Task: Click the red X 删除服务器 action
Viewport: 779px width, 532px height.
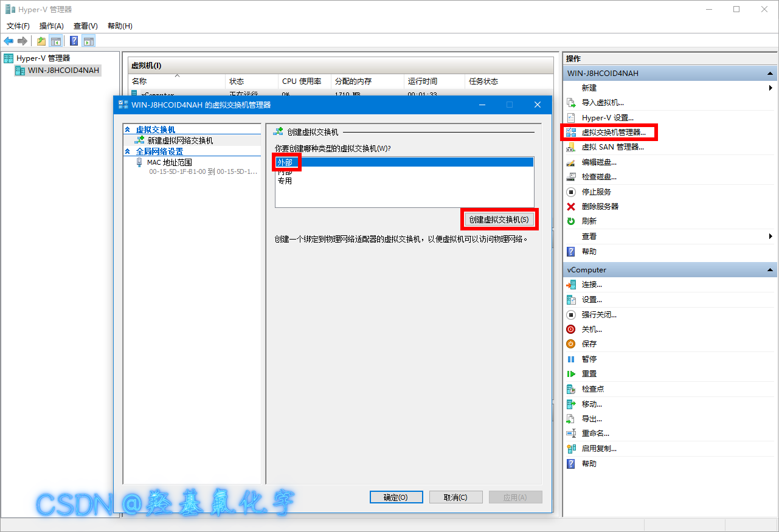Action: 570,206
